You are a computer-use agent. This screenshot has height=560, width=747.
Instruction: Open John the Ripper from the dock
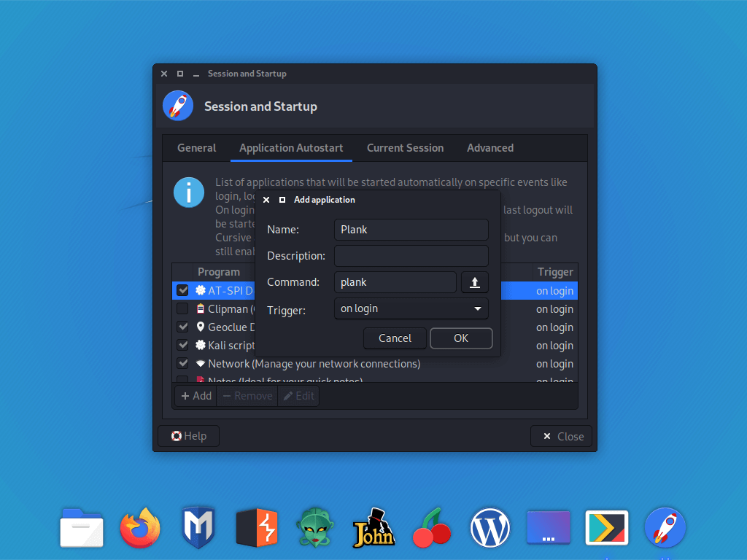point(373,527)
